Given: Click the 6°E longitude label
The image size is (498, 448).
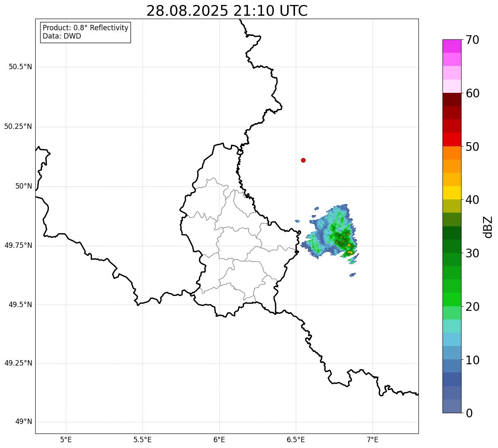Looking at the screenshot, I should tap(219, 439).
